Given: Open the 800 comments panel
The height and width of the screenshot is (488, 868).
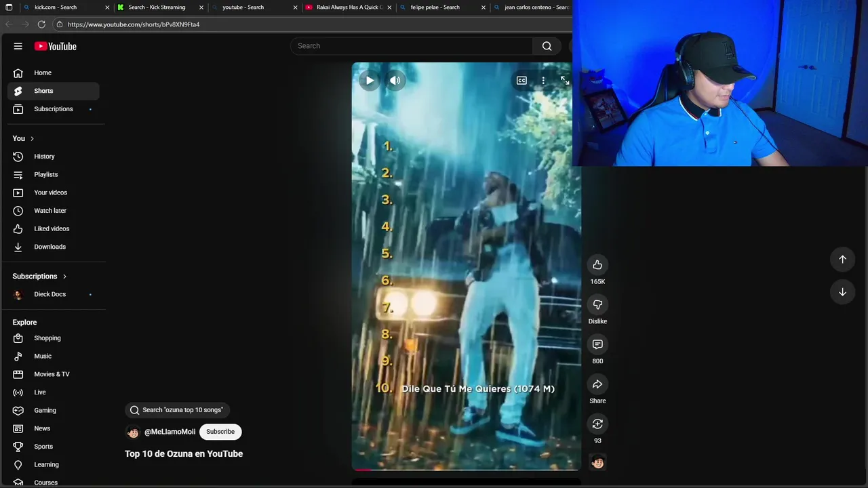Looking at the screenshot, I should point(597,344).
